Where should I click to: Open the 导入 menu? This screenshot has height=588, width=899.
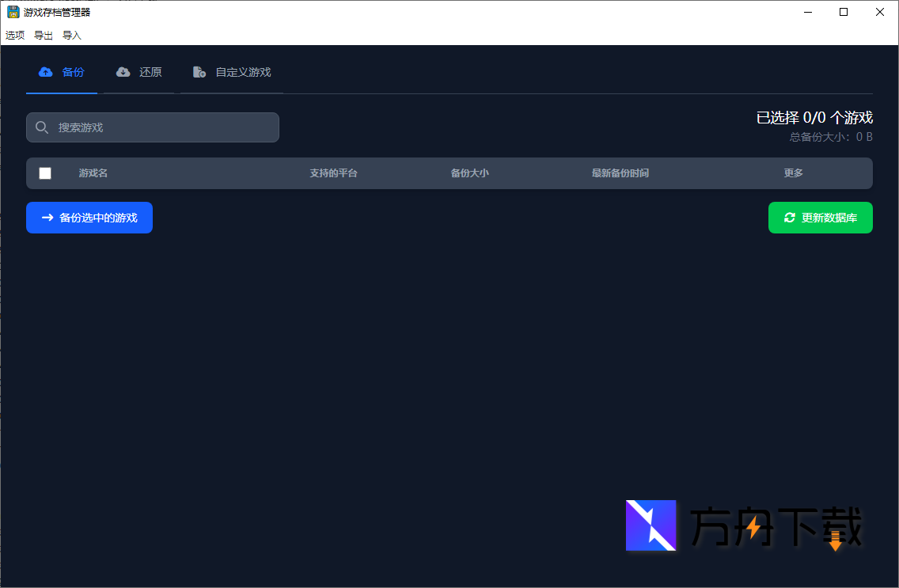(71, 35)
